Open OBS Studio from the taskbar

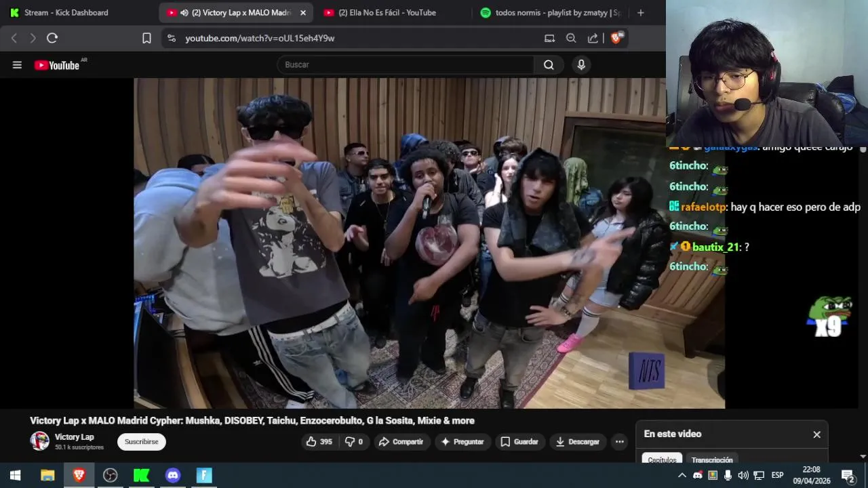point(110,475)
